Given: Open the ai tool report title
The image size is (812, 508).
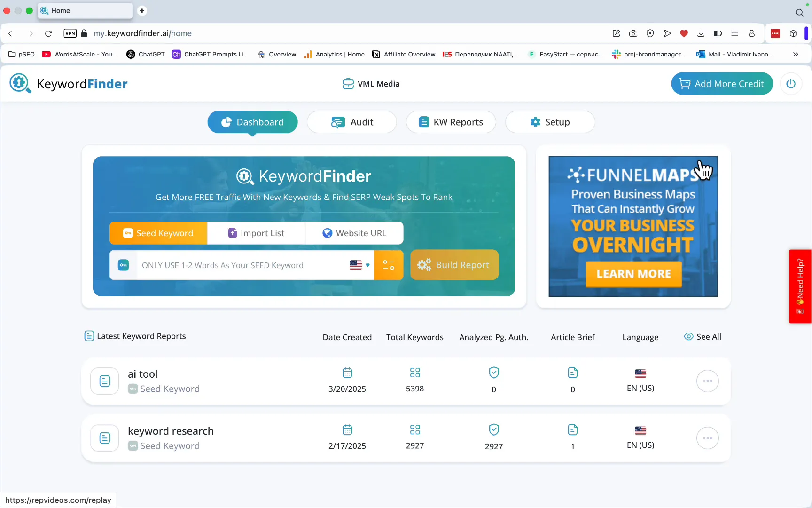Looking at the screenshot, I should click(143, 374).
